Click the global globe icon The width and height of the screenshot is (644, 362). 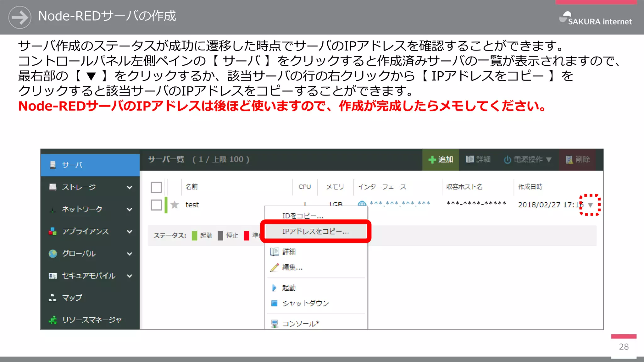tap(53, 253)
